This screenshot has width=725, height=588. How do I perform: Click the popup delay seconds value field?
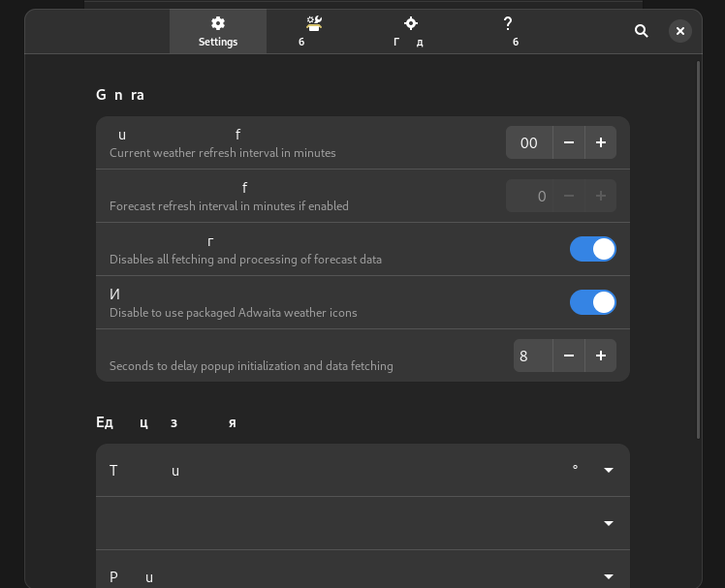(532, 356)
